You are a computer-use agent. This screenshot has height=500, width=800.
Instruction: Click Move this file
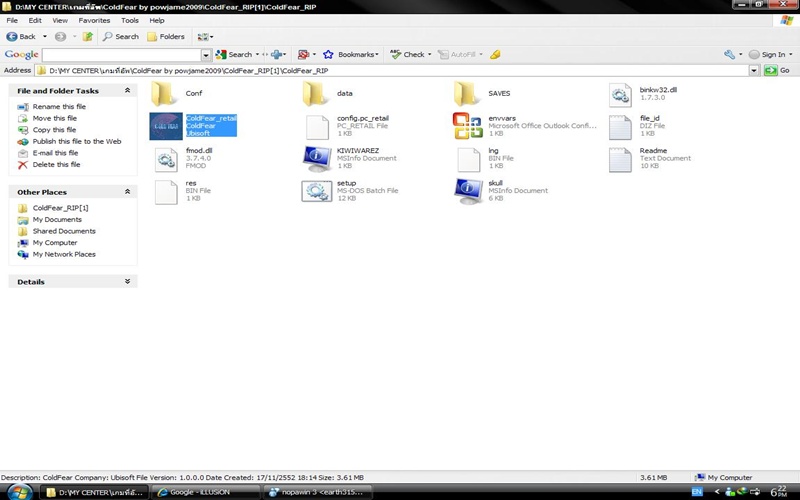click(x=55, y=118)
